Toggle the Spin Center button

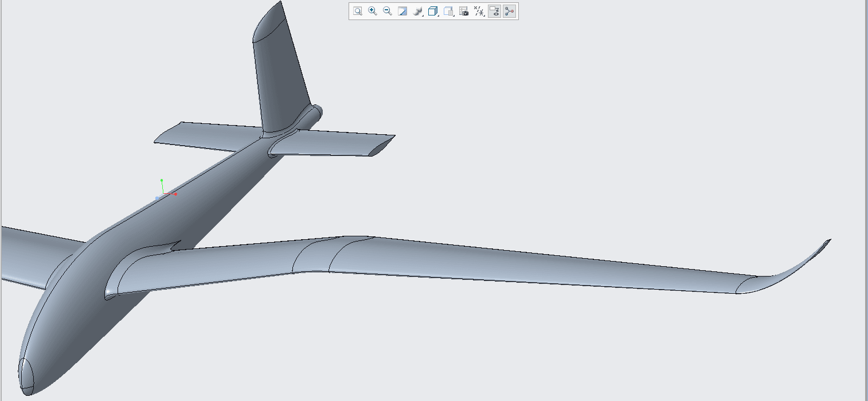pos(510,11)
